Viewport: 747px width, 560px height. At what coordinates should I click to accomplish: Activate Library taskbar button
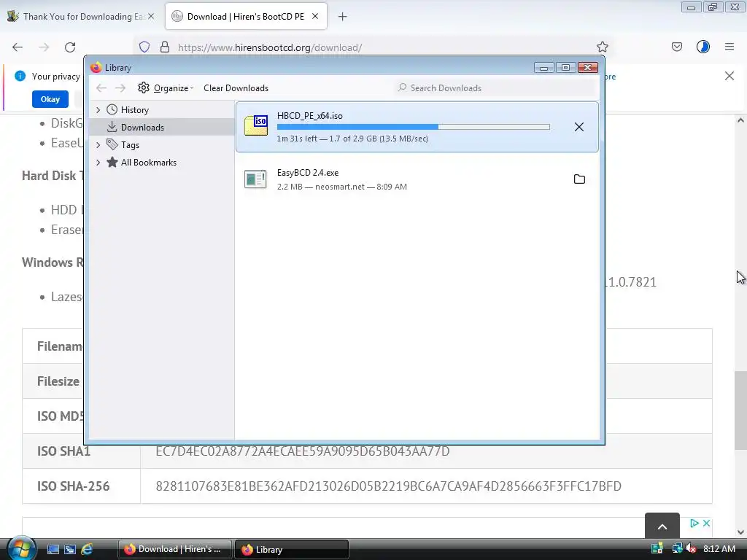pos(292,549)
